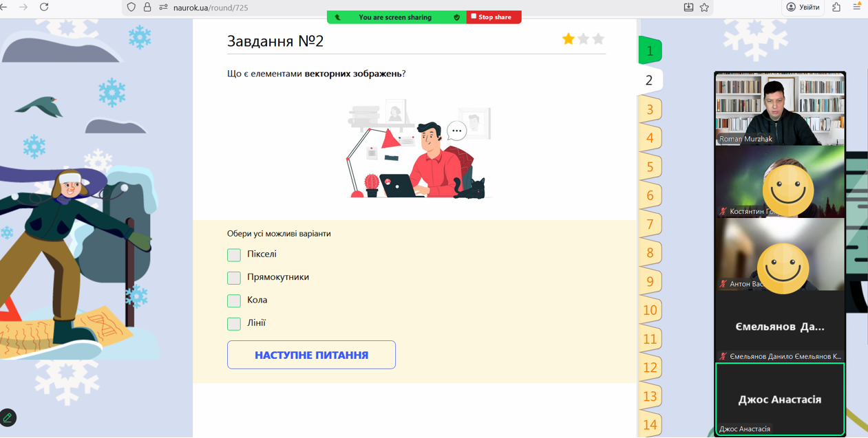
Task: Go back using the browser back arrow
Action: click(x=4, y=7)
